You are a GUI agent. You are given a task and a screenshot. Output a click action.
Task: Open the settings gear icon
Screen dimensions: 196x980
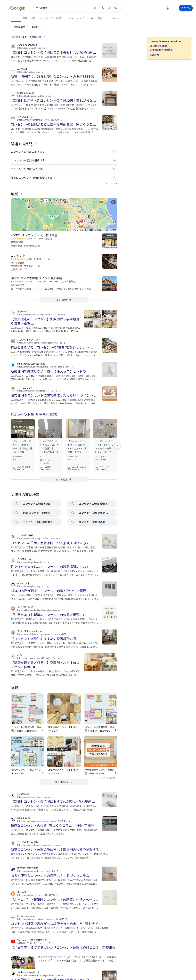[x=167, y=8]
